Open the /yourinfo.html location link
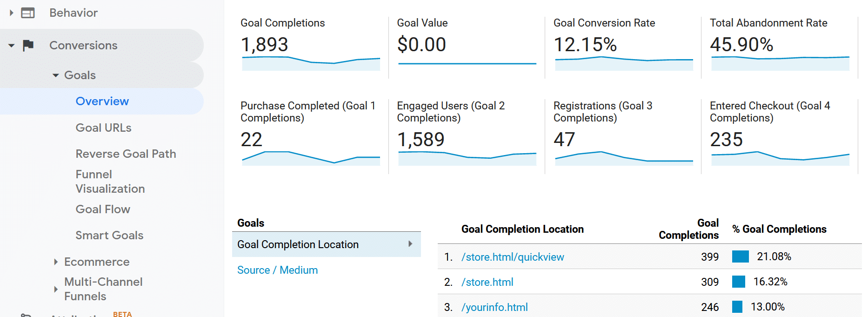Image resolution: width=868 pixels, height=317 pixels. coord(494,307)
